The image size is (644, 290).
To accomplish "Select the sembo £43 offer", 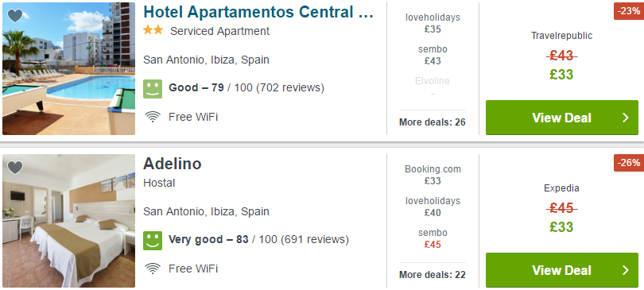I will [433, 55].
